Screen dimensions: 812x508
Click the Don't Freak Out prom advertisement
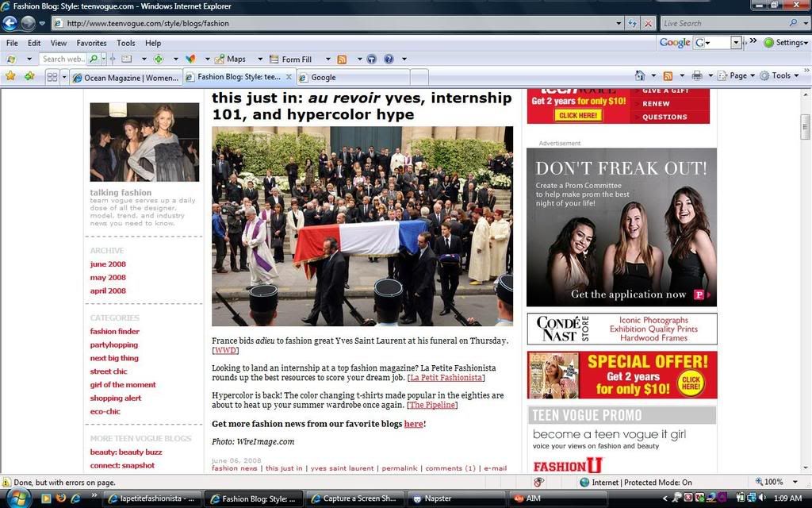point(622,227)
